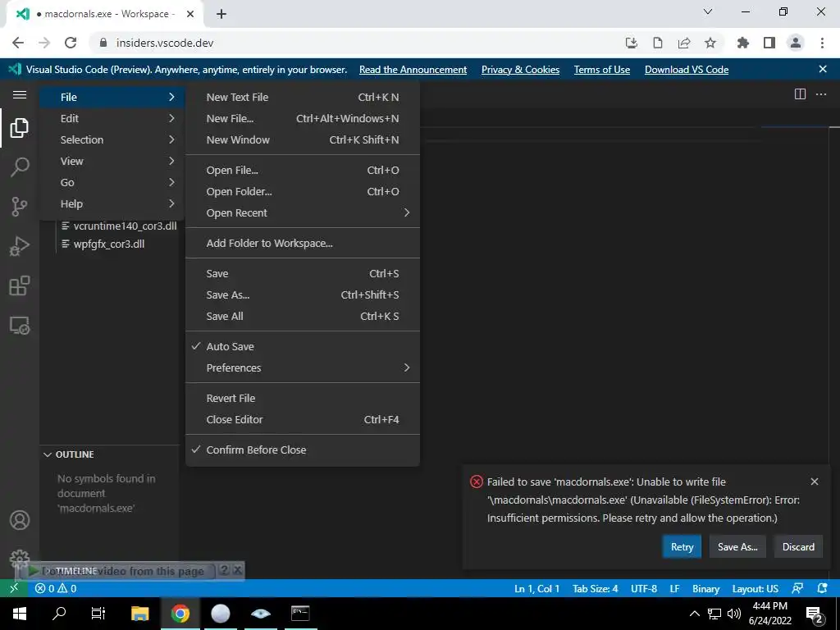Bookmark this page with the star icon
The height and width of the screenshot is (630, 840).
tap(710, 43)
